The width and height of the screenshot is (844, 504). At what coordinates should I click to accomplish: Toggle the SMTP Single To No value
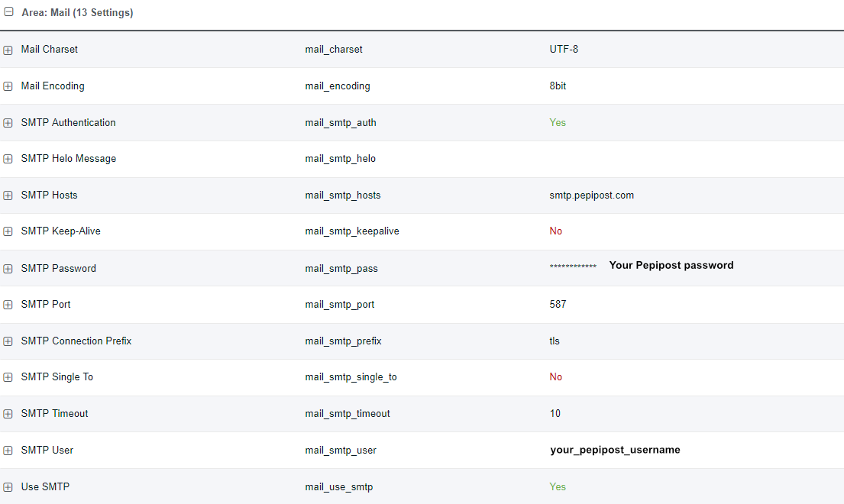tap(555, 377)
